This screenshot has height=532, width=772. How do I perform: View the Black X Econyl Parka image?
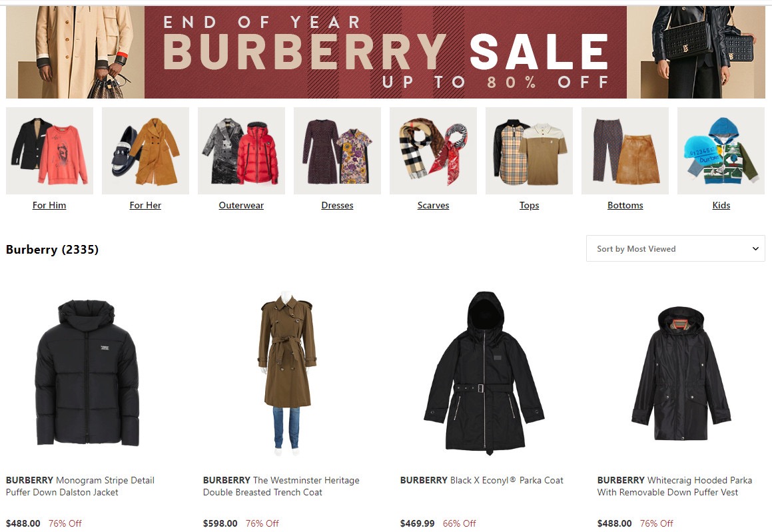(x=484, y=373)
